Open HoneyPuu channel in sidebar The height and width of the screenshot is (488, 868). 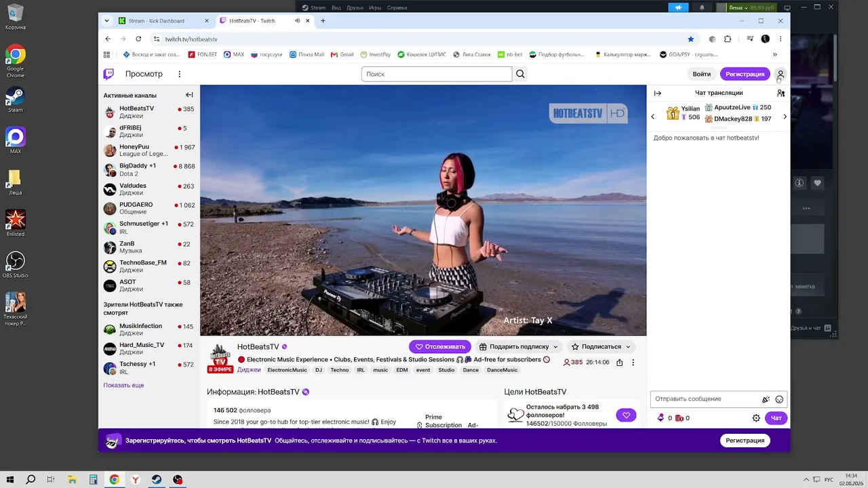click(x=149, y=150)
